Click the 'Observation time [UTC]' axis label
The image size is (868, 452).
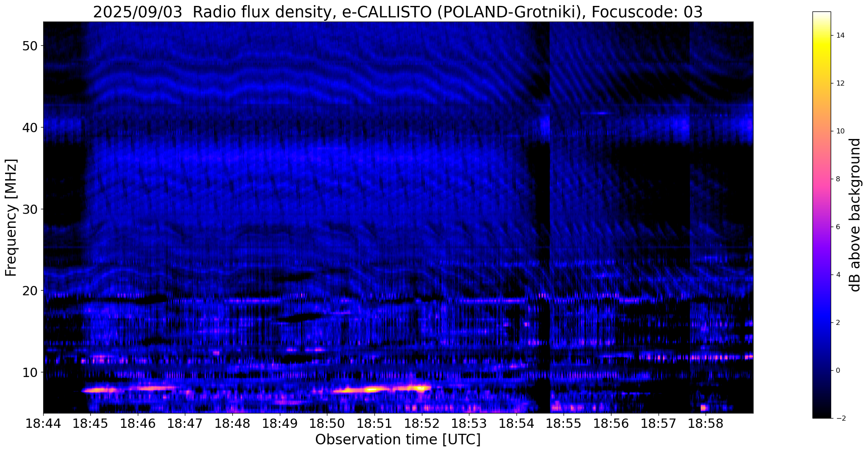(x=398, y=440)
